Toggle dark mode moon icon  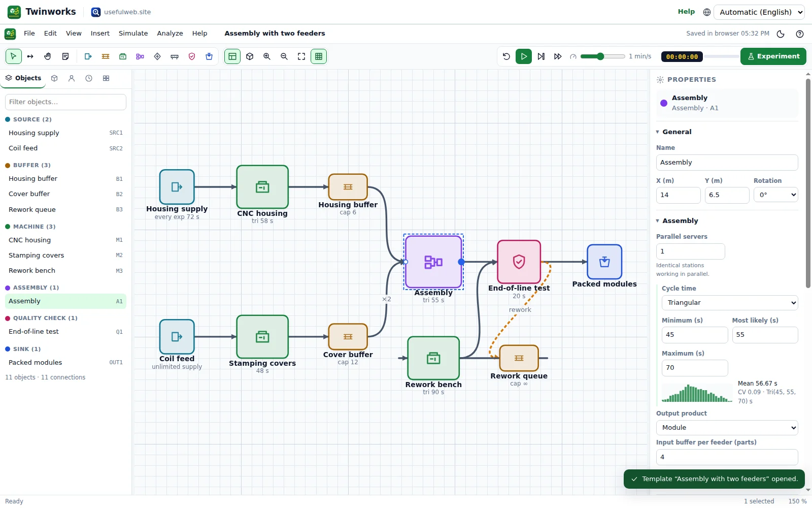781,34
